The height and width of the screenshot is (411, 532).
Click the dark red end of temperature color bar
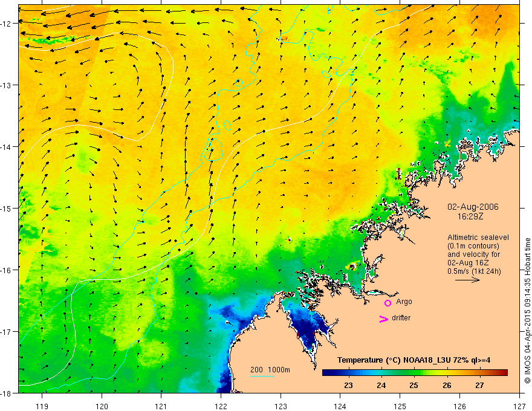coord(504,373)
